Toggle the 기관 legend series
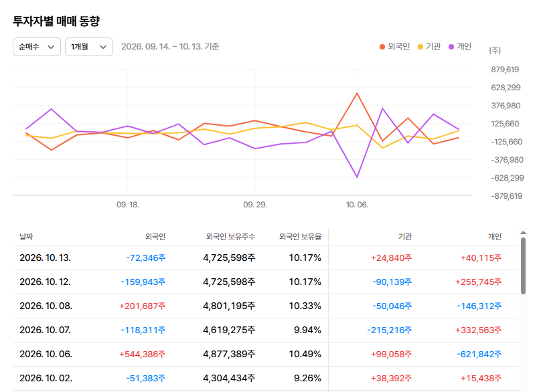541x392 pixels. click(x=429, y=47)
